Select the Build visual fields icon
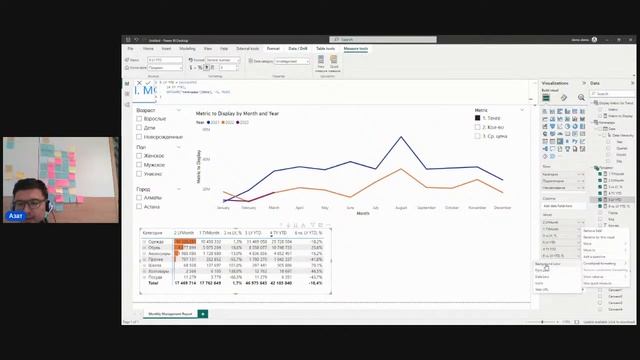The image size is (640, 360). pos(546,98)
